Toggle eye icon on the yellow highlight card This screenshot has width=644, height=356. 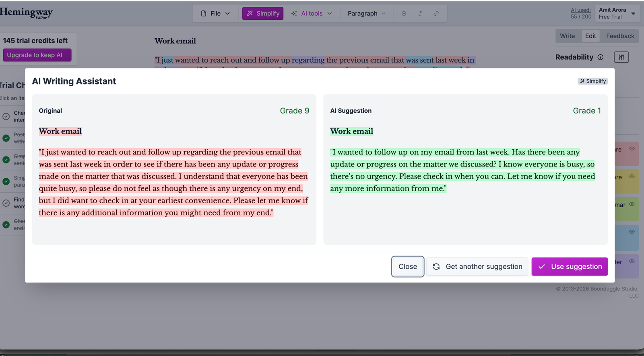(632, 176)
